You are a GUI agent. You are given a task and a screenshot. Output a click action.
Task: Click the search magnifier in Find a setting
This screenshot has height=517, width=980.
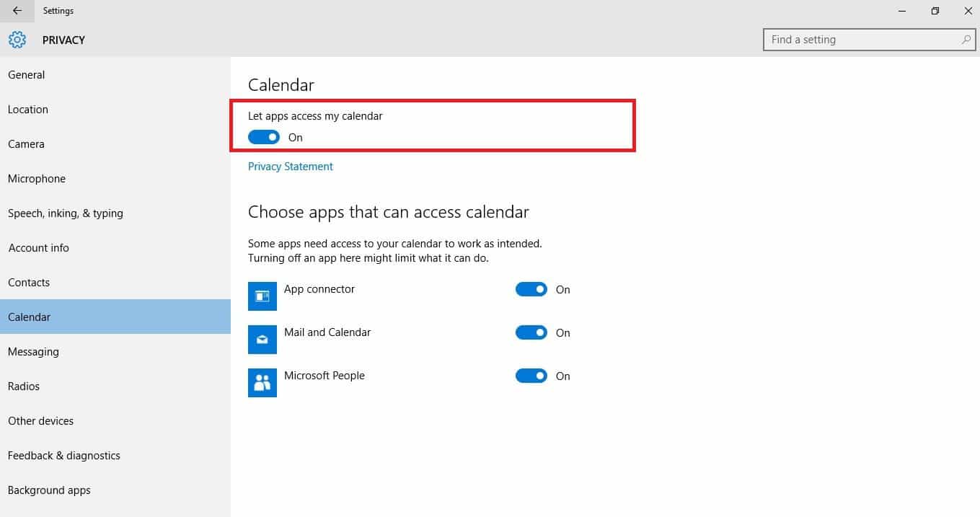pos(966,39)
